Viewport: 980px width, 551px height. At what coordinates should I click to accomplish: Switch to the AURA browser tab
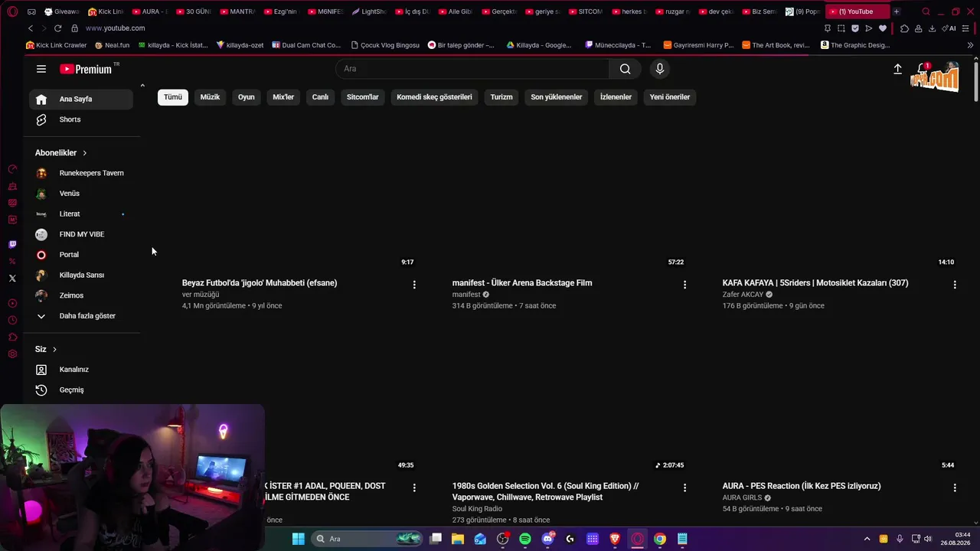(x=149, y=11)
